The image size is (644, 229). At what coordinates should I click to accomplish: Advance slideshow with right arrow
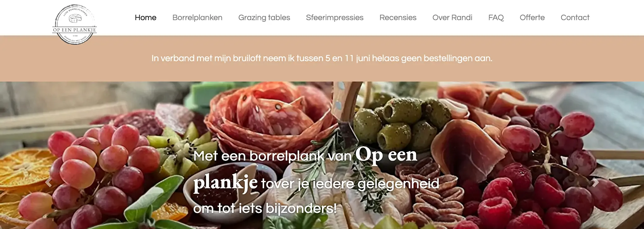(x=595, y=182)
